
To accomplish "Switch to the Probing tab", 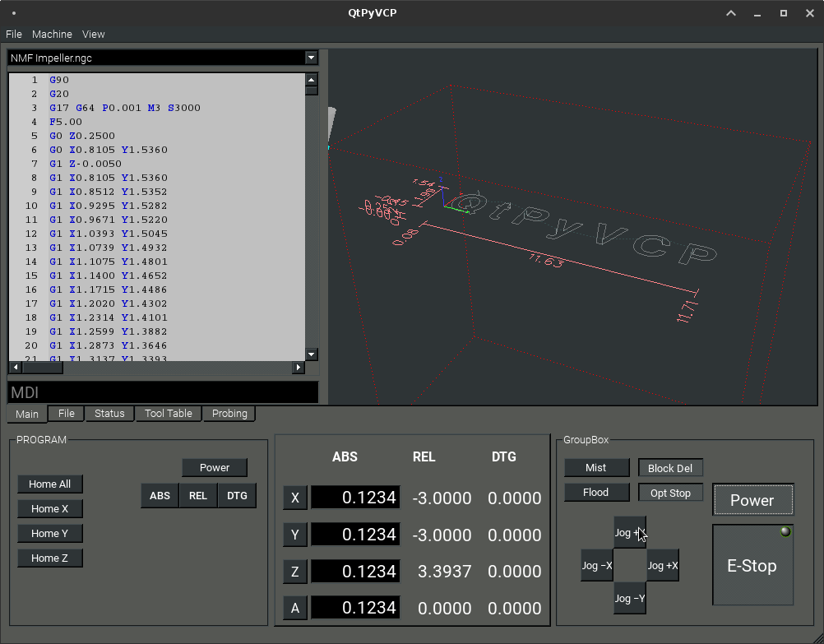I will point(229,414).
